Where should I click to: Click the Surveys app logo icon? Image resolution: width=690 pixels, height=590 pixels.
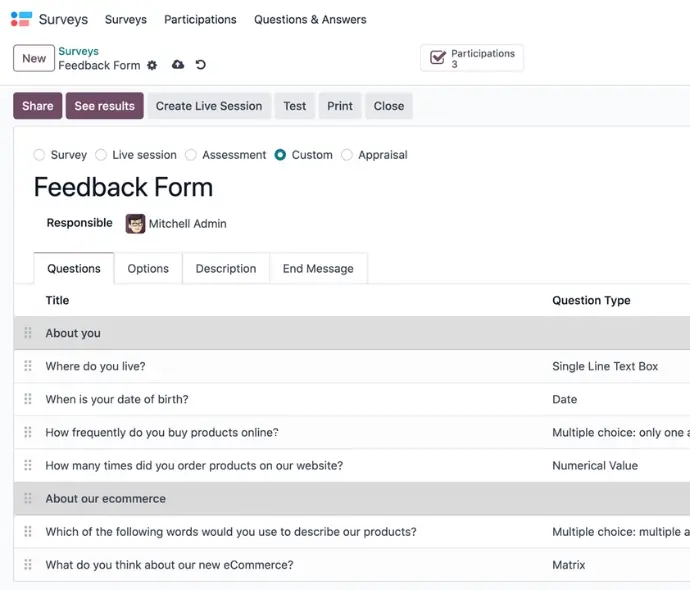coord(21,19)
